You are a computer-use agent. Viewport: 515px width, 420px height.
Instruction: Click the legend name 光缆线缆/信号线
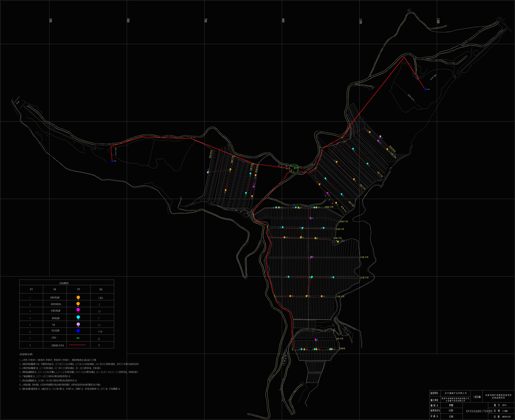(x=58, y=345)
